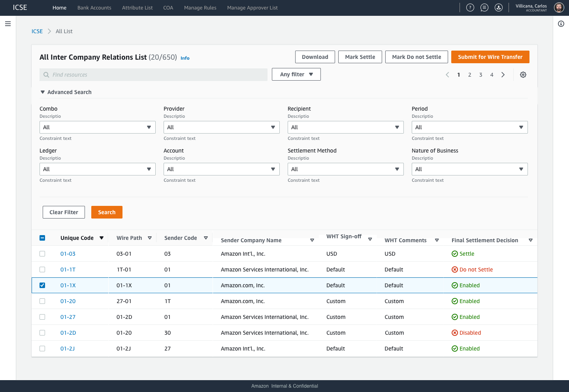The height and width of the screenshot is (392, 569).
Task: Click the Clear Filter button
Action: click(64, 212)
